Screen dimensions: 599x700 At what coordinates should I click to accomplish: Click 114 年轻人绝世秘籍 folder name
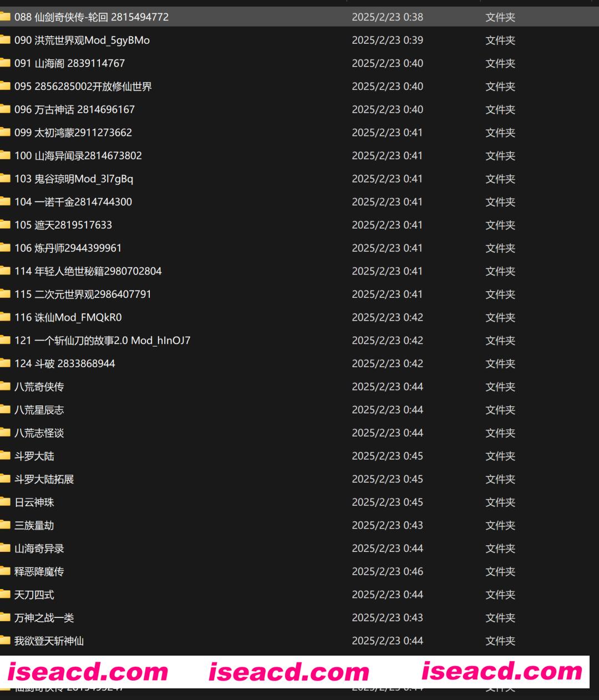(88, 271)
